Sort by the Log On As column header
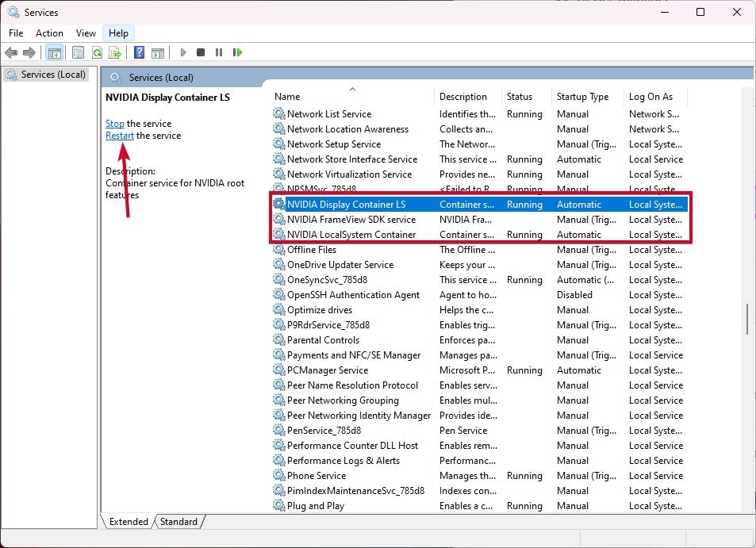 pyautogui.click(x=656, y=97)
